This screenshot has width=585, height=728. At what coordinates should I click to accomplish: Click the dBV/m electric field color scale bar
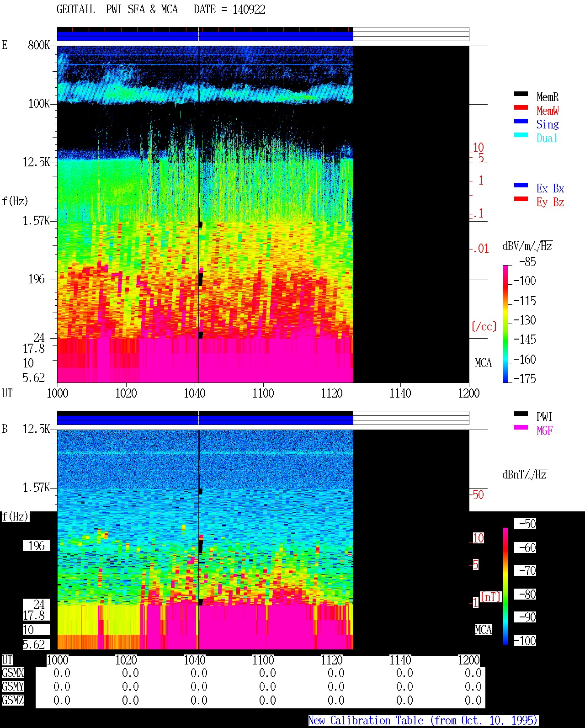[505, 324]
